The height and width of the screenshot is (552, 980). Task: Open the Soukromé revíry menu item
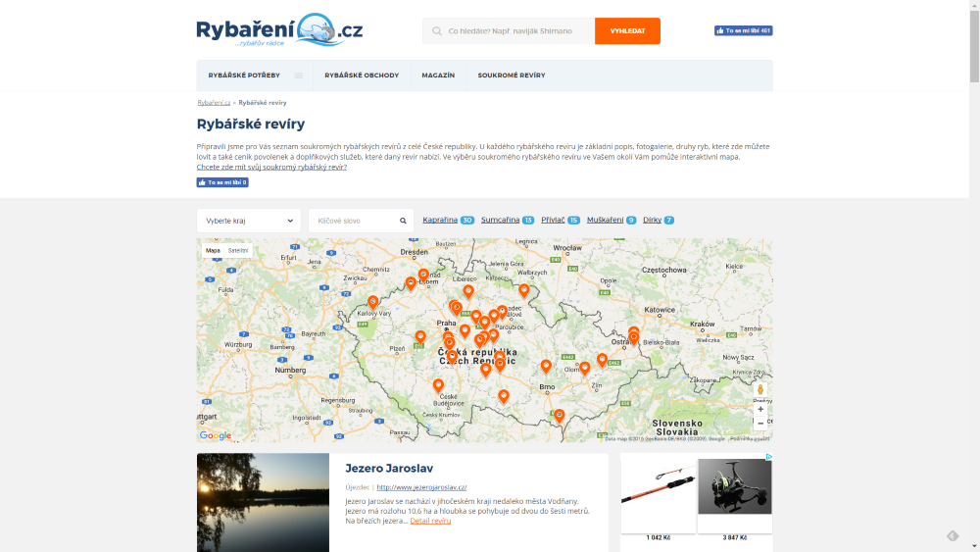point(512,75)
